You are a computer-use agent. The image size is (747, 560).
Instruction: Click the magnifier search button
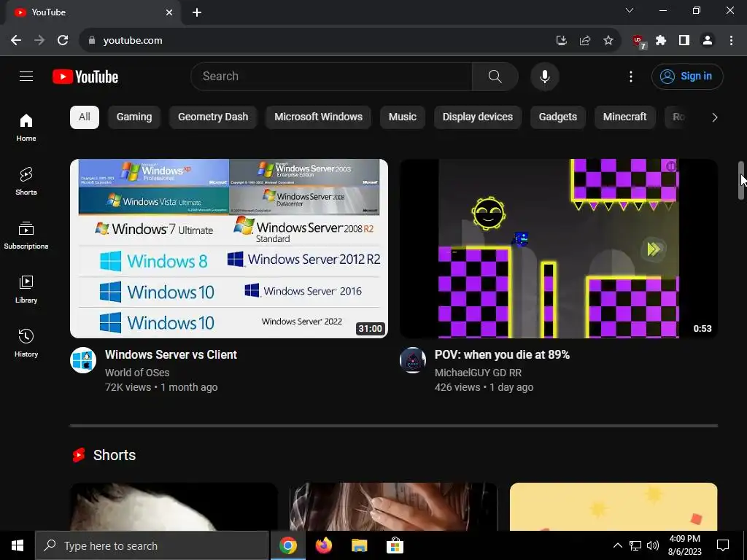click(x=495, y=76)
